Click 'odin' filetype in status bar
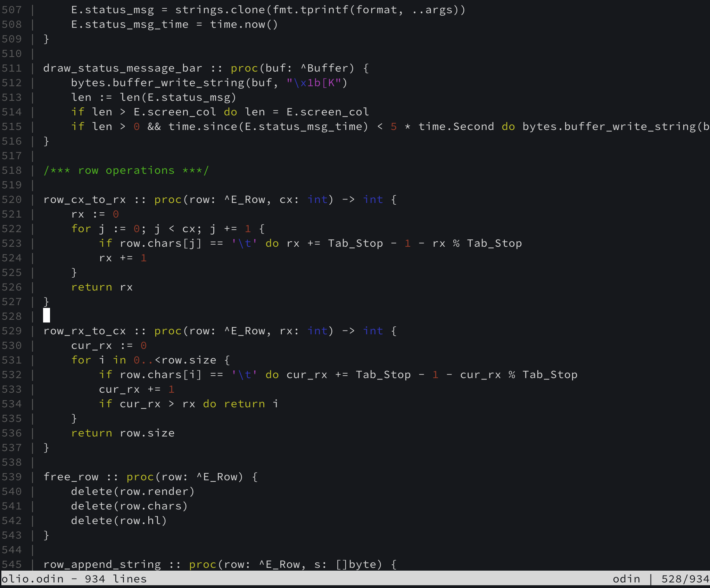Image resolution: width=710 pixels, height=588 pixels. click(626, 579)
